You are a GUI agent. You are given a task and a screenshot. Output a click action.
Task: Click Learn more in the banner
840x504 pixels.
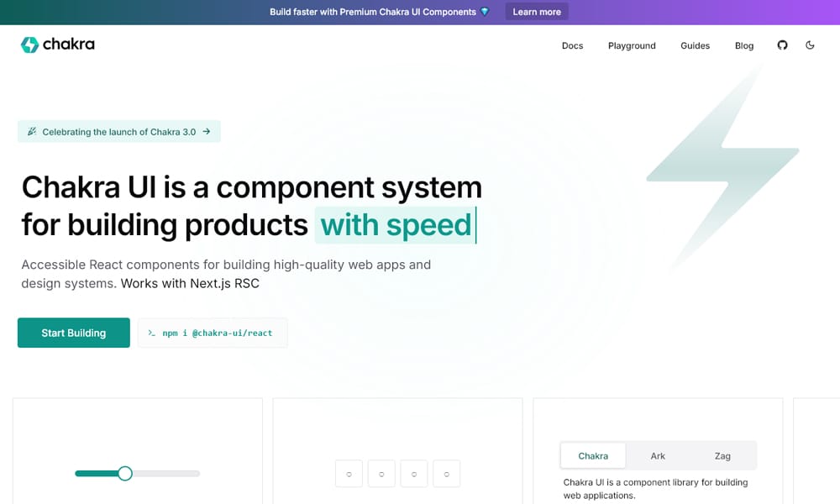click(x=536, y=12)
